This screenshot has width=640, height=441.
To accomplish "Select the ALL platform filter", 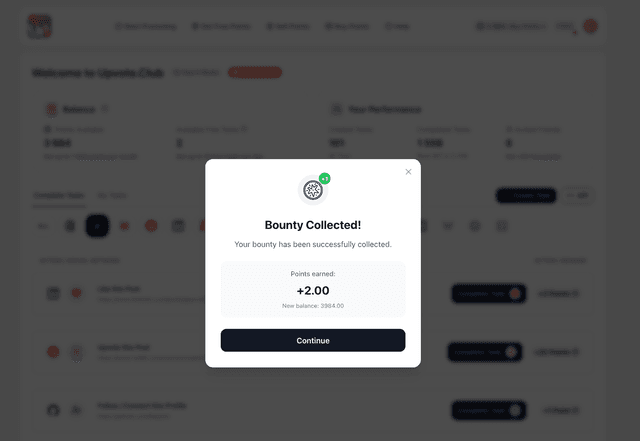I will (x=43, y=226).
